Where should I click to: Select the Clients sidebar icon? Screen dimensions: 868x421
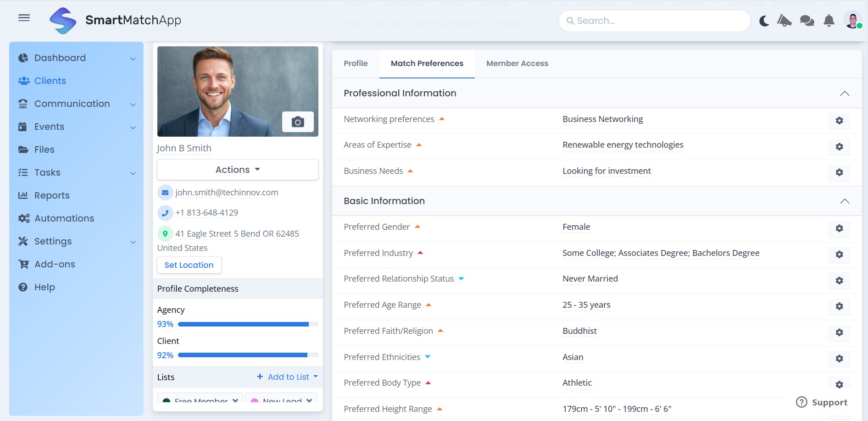click(x=23, y=80)
